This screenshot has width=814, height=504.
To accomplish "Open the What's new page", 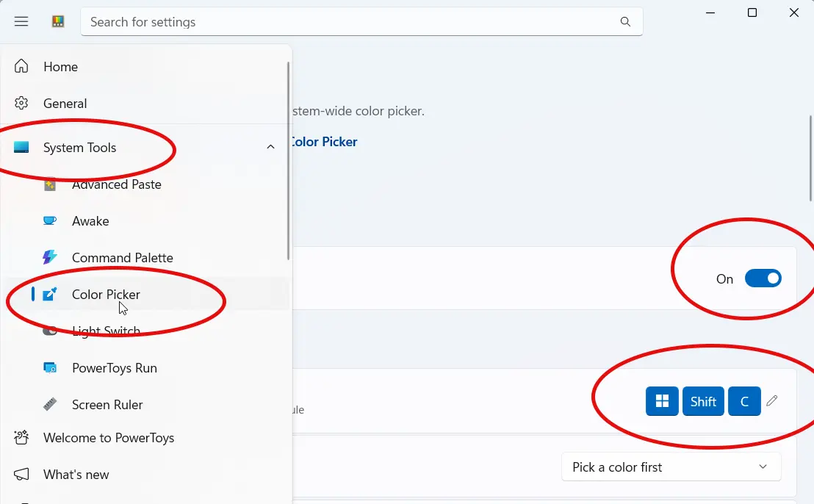I will pyautogui.click(x=76, y=474).
